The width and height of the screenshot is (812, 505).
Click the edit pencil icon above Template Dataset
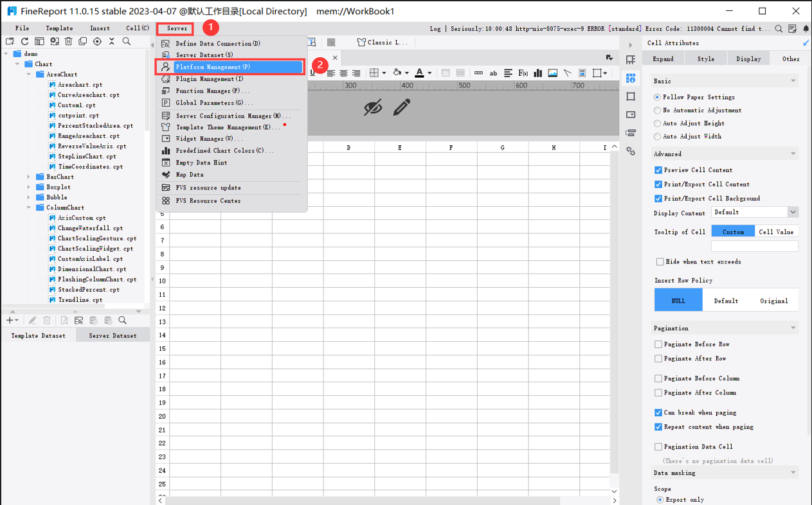33,320
